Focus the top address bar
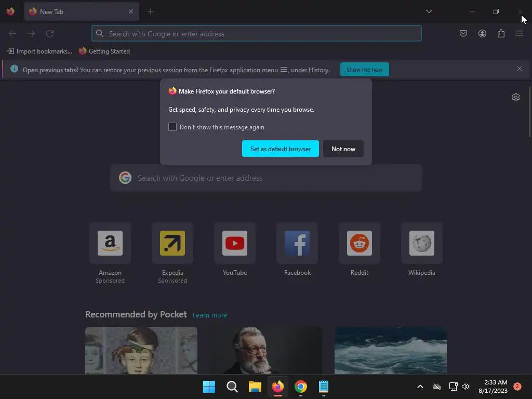 pos(257,34)
